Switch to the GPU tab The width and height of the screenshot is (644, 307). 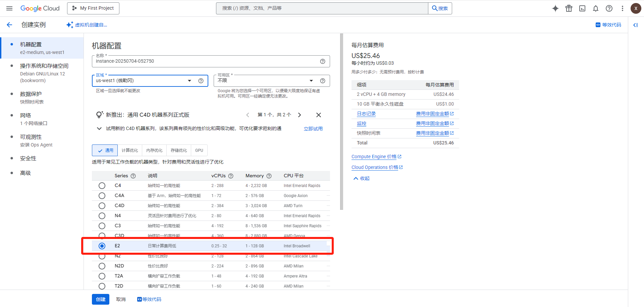point(199,150)
